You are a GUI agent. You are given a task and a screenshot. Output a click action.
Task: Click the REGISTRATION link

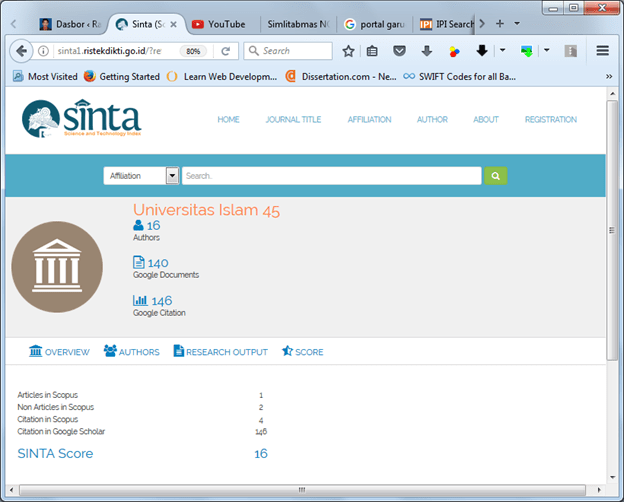pyautogui.click(x=550, y=119)
